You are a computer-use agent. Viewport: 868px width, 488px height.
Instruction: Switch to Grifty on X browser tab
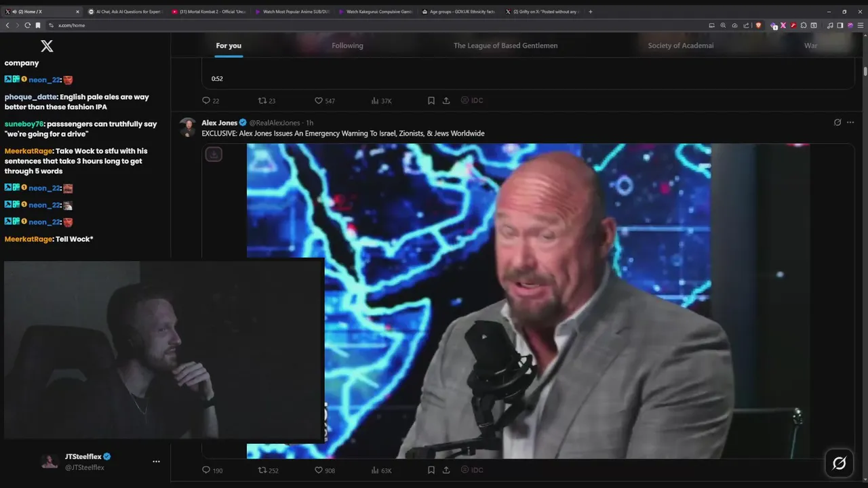point(542,12)
